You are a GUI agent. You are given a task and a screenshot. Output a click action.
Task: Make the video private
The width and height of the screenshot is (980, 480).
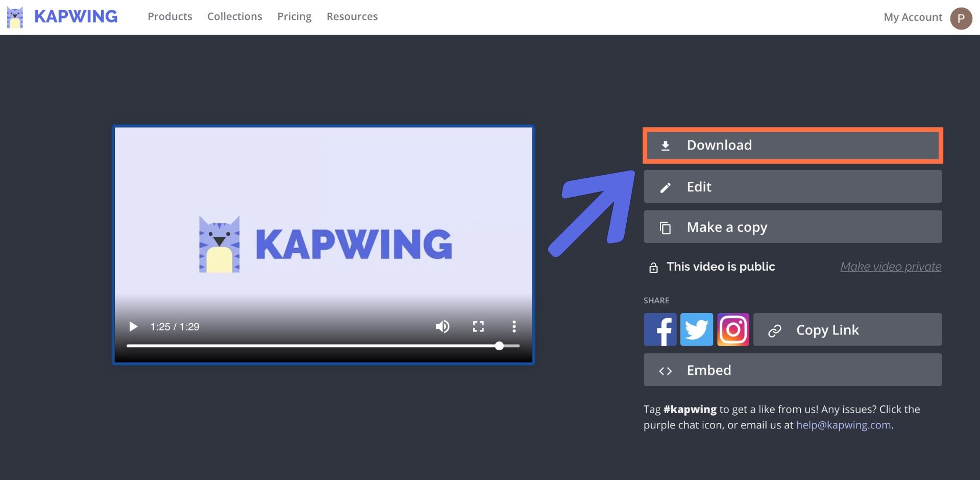coord(891,267)
